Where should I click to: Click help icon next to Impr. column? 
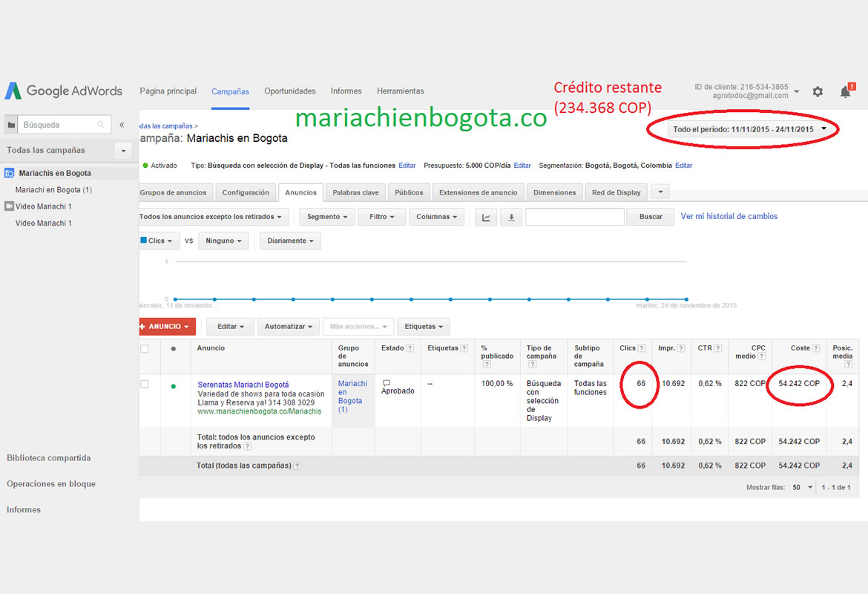(681, 348)
